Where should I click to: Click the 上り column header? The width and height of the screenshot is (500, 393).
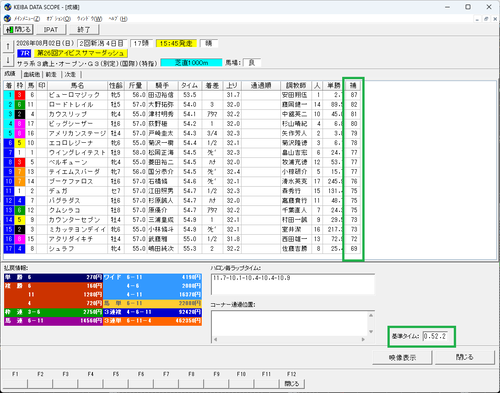231,86
